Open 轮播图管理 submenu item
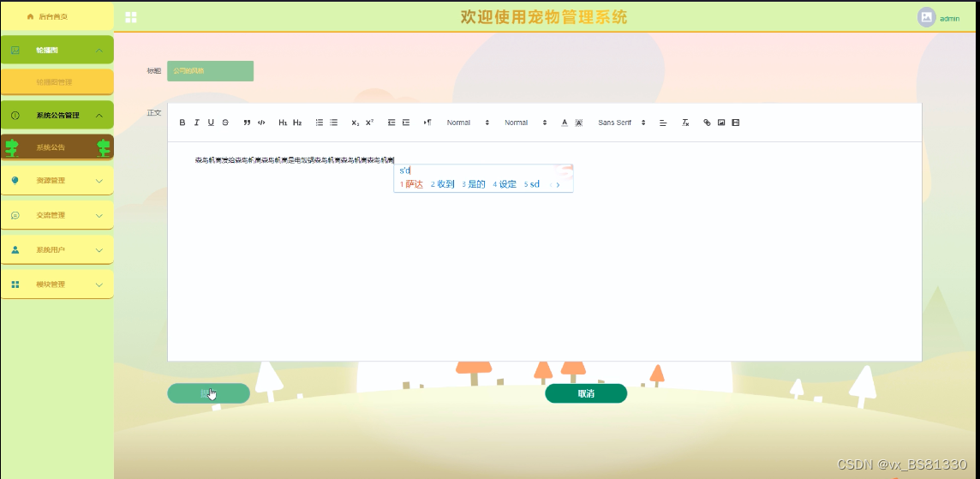 point(57,82)
